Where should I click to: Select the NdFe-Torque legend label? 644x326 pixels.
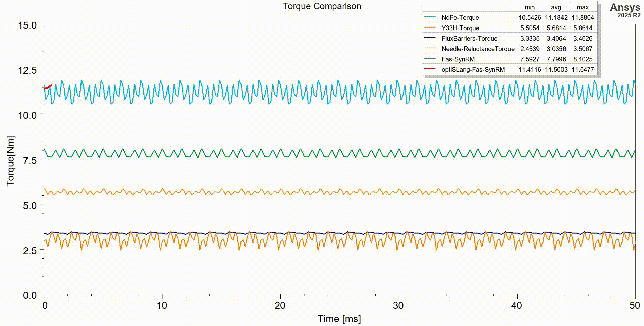(460, 17)
